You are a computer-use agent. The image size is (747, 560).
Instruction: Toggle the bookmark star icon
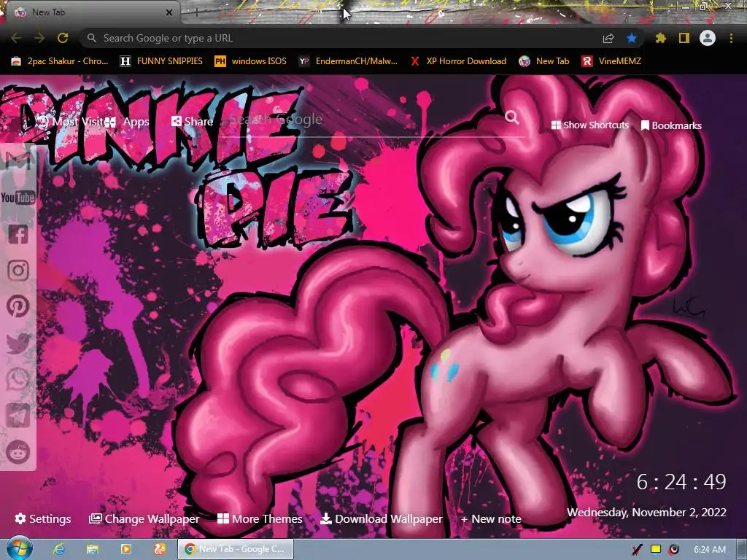pos(632,38)
